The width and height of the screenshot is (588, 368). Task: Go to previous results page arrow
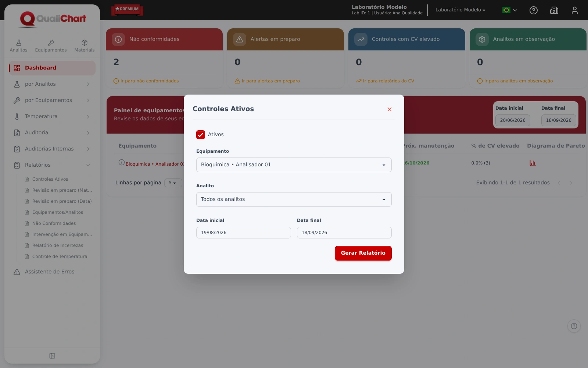coord(559,183)
